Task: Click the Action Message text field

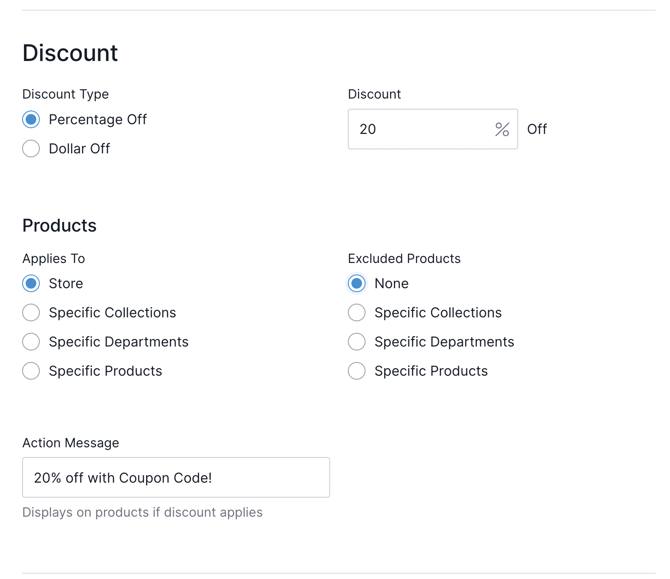Action: (176, 478)
